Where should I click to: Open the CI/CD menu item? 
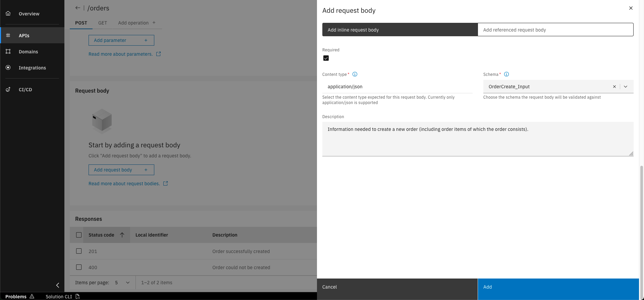(x=32, y=89)
